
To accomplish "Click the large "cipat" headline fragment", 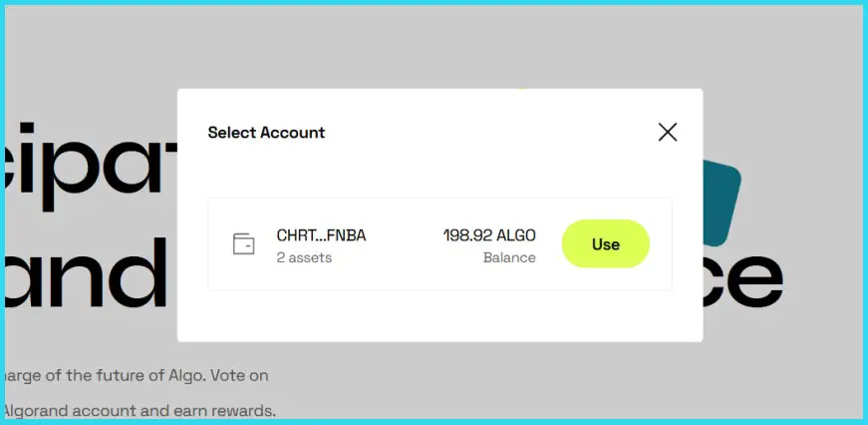I will (x=90, y=160).
